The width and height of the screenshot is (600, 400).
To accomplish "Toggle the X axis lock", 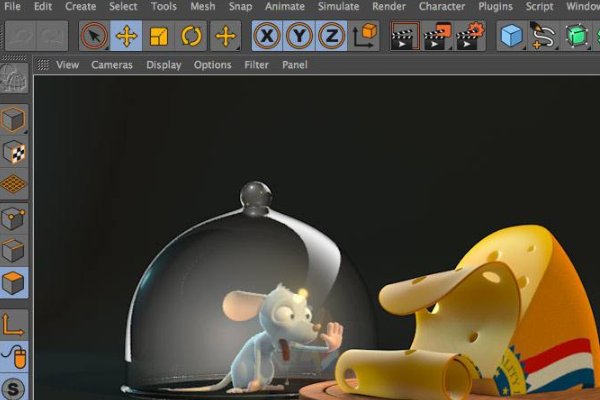I will [x=266, y=38].
